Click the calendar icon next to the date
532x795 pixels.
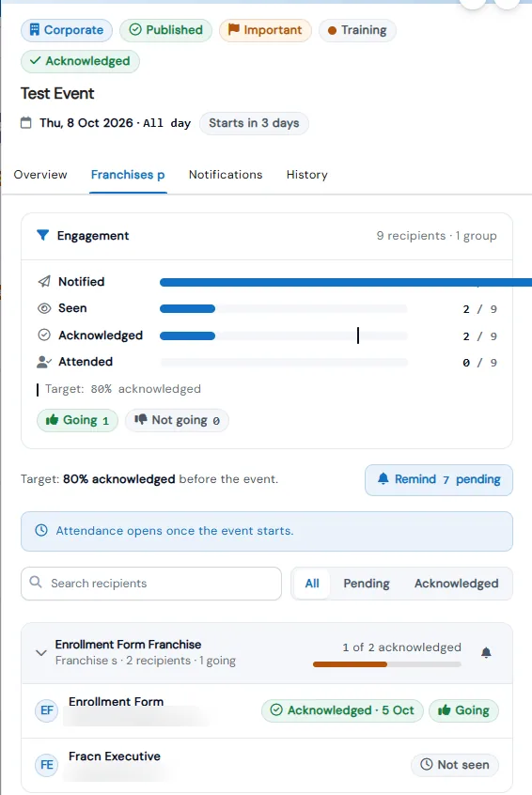(x=26, y=123)
